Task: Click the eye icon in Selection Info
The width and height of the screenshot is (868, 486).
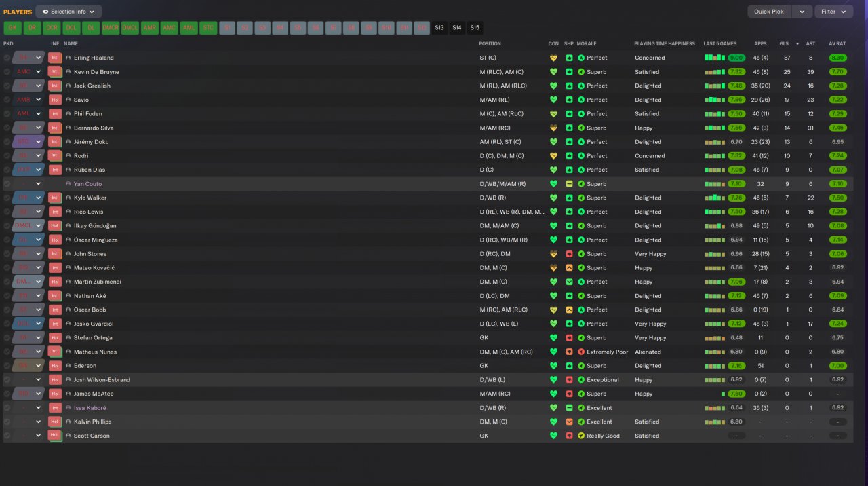Action: coord(45,12)
